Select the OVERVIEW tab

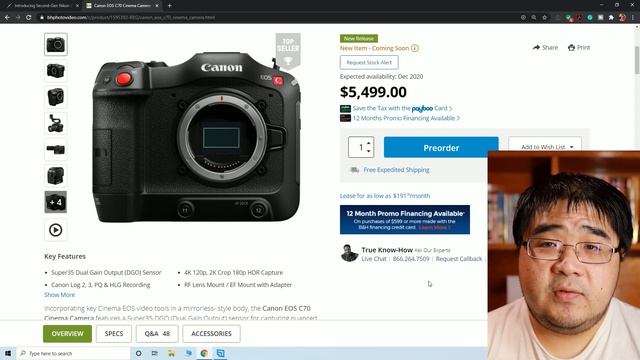(67, 334)
